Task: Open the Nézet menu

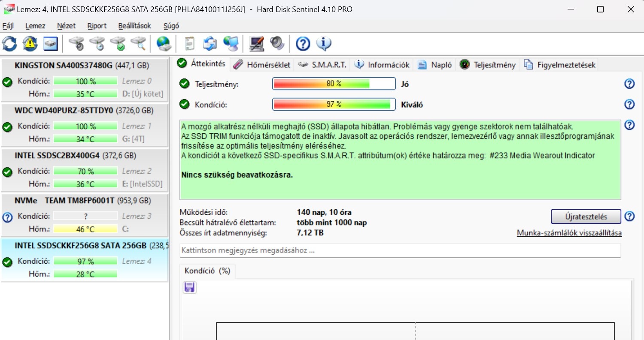Action: click(x=67, y=26)
